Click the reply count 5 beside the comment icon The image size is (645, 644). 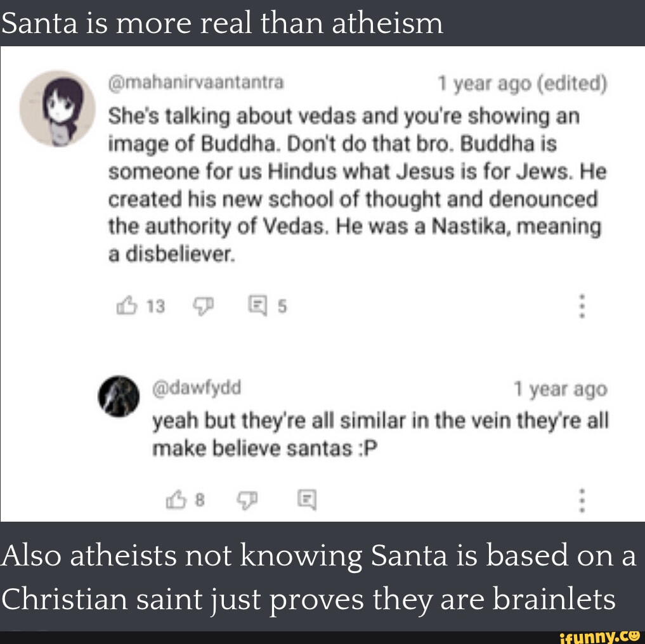(x=282, y=306)
